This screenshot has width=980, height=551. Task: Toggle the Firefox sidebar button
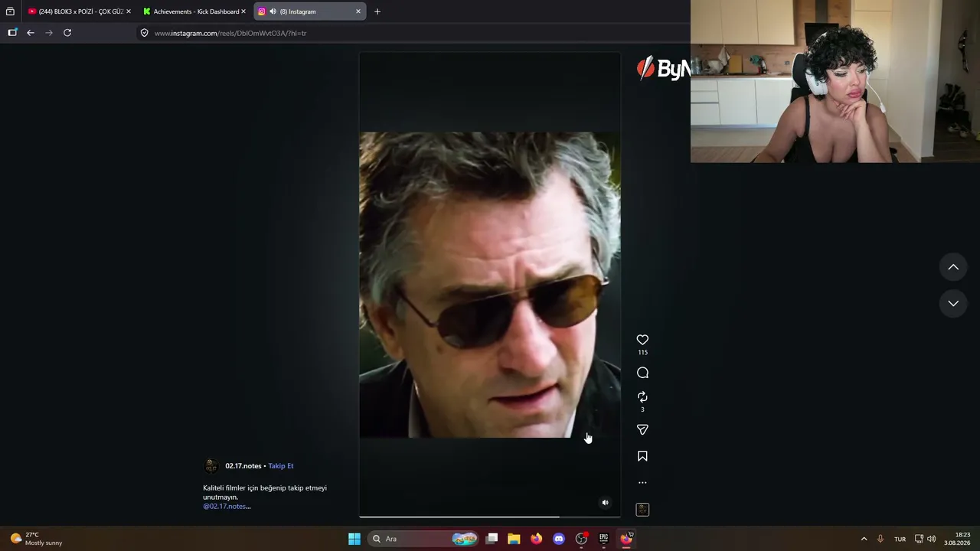coord(12,33)
